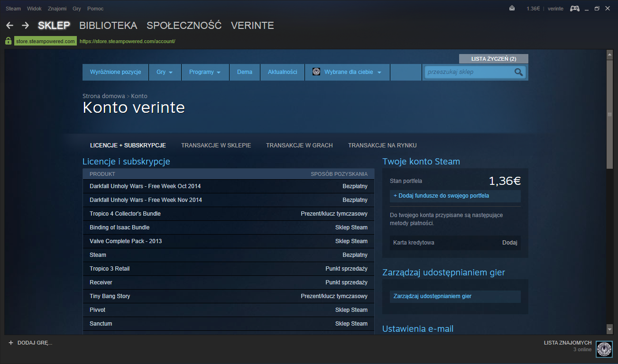Select Tiny Bang Story row

(x=229, y=296)
